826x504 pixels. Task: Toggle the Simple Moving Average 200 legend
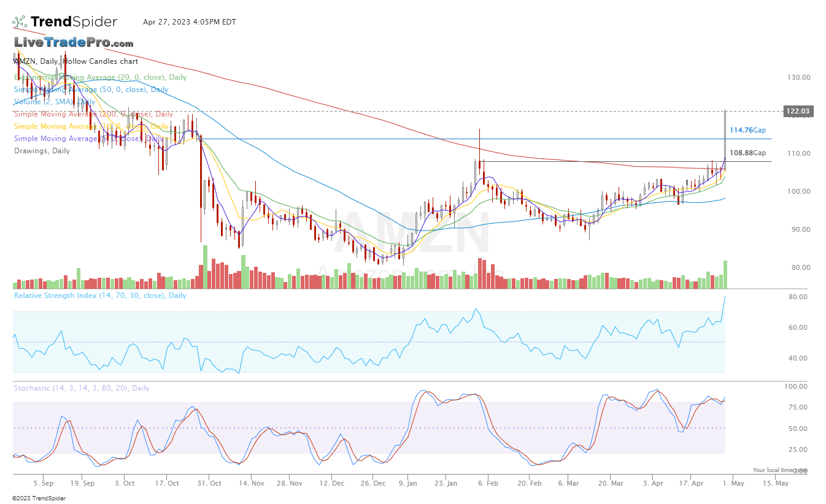coord(93,114)
